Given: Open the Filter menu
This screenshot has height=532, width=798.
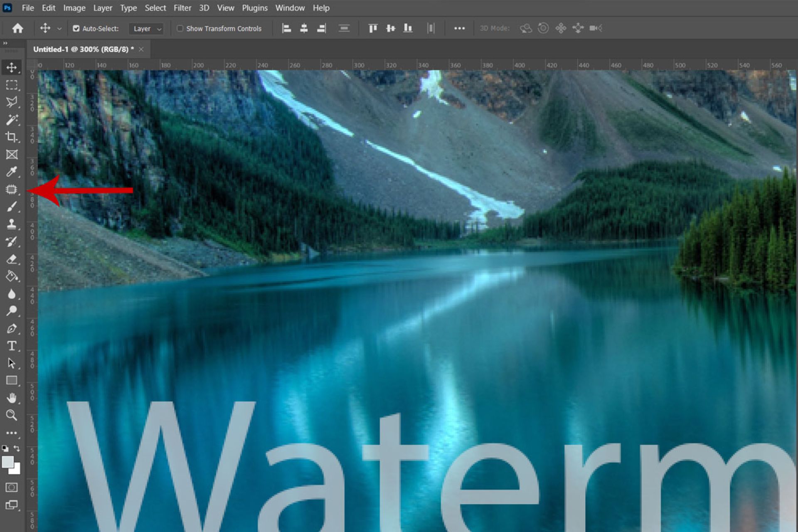Looking at the screenshot, I should point(182,8).
